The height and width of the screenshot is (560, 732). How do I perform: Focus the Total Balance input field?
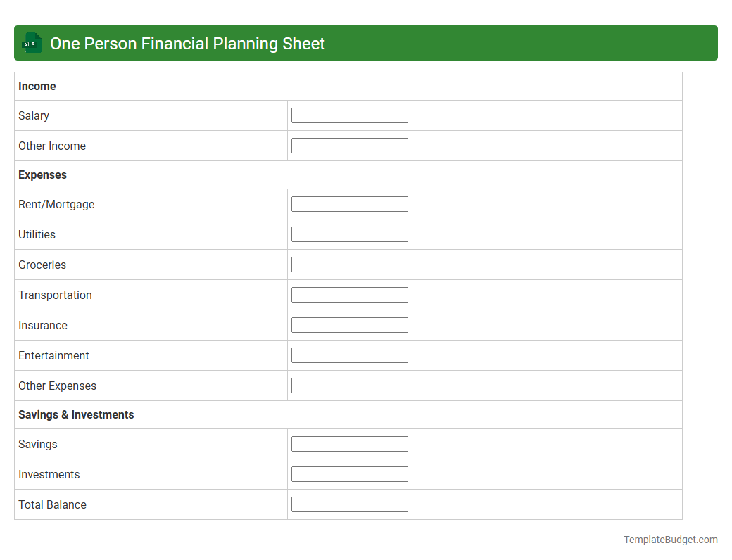(x=349, y=504)
